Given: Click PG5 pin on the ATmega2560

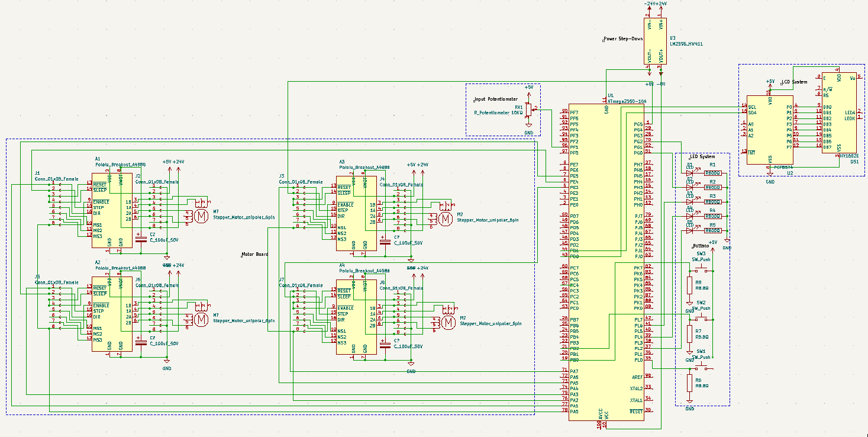Looking at the screenshot, I should point(638,124).
